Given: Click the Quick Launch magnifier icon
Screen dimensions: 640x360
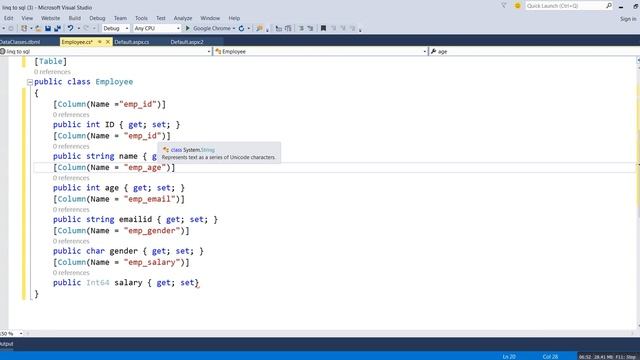Looking at the screenshot, I should point(609,6).
